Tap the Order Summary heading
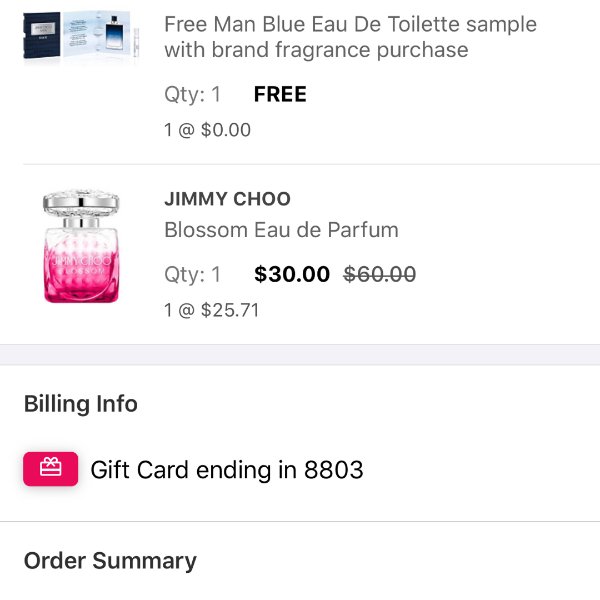This screenshot has width=600, height=600. pos(110,561)
